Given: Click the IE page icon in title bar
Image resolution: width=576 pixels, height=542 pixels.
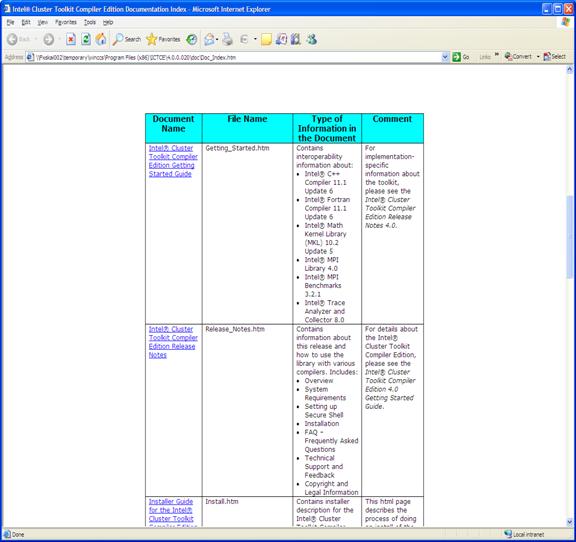Looking at the screenshot, I should (x=7, y=9).
